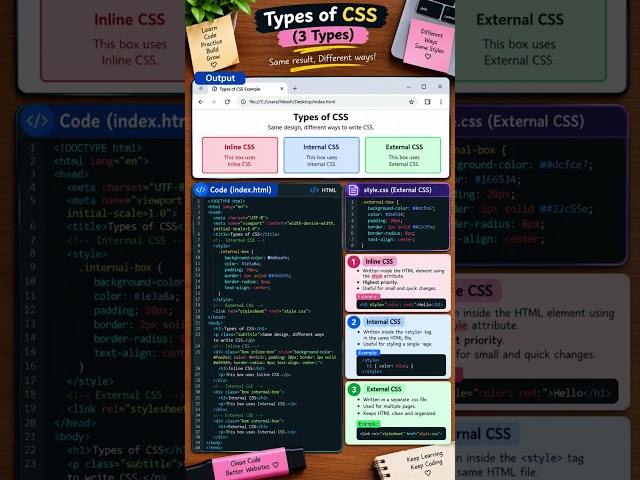Click 'Same design, different ways to write CSS.' text

pyautogui.click(x=321, y=127)
